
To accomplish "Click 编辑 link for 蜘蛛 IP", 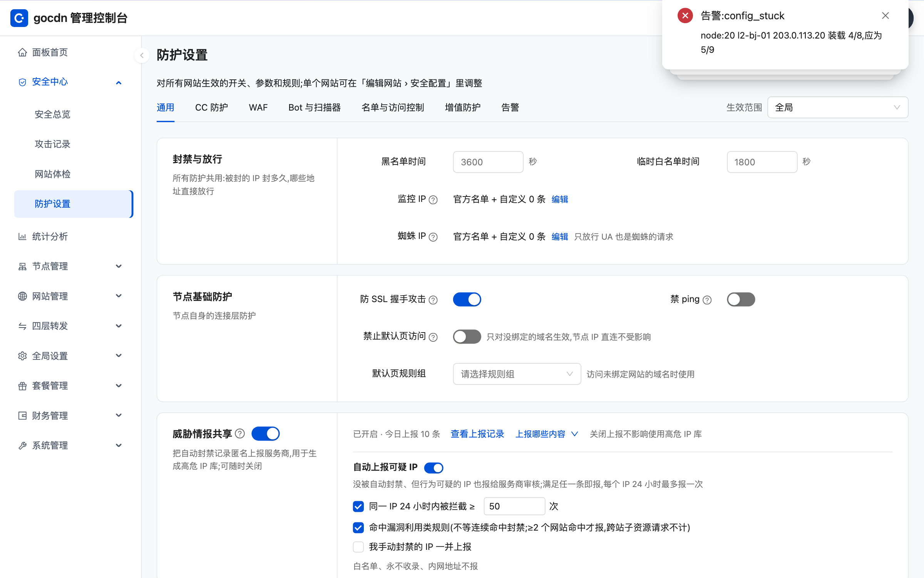I will pyautogui.click(x=560, y=237).
